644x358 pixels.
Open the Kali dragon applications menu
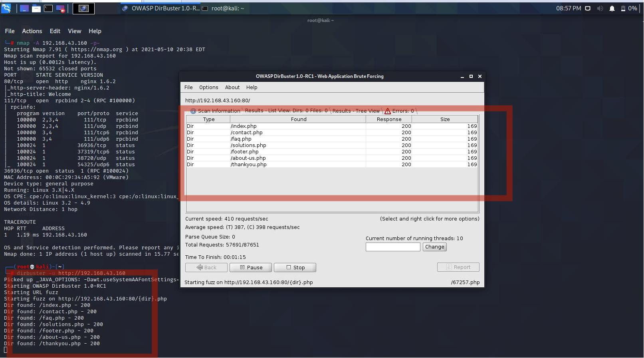(x=6, y=8)
